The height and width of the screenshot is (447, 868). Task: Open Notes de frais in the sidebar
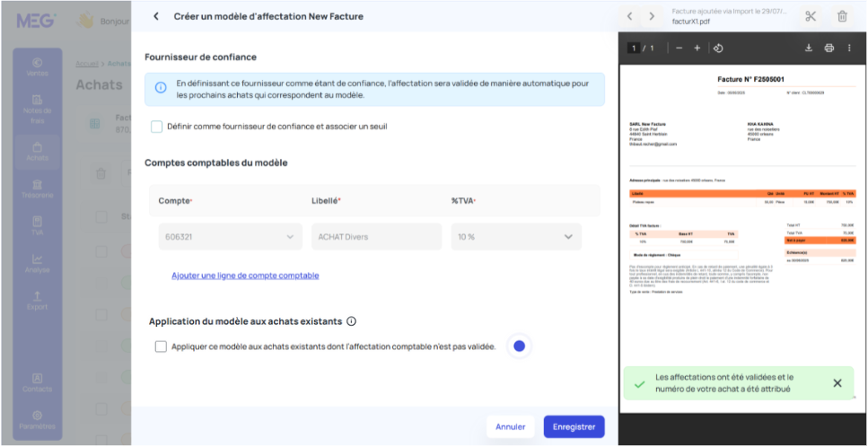[37, 110]
